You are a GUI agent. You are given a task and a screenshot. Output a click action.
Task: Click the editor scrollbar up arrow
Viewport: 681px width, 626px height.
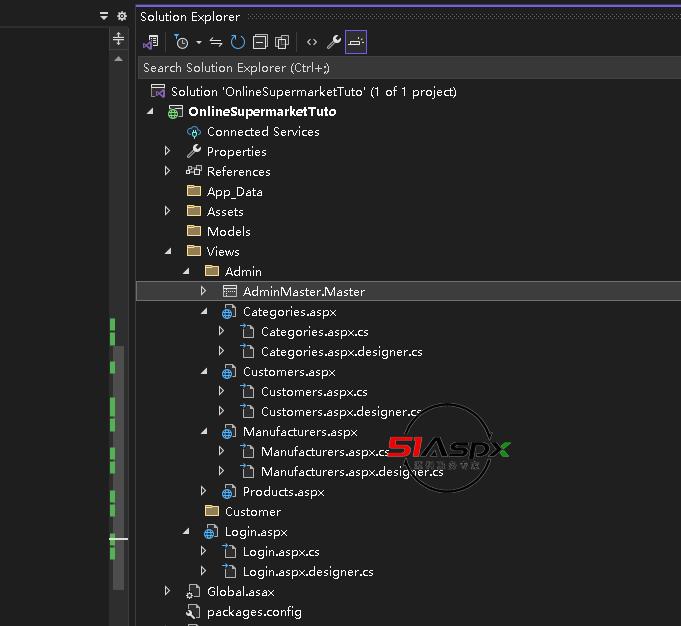pos(118,59)
